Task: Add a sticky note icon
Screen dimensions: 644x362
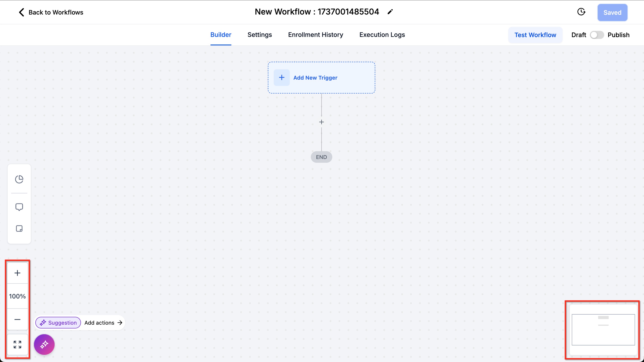Action: tap(19, 228)
